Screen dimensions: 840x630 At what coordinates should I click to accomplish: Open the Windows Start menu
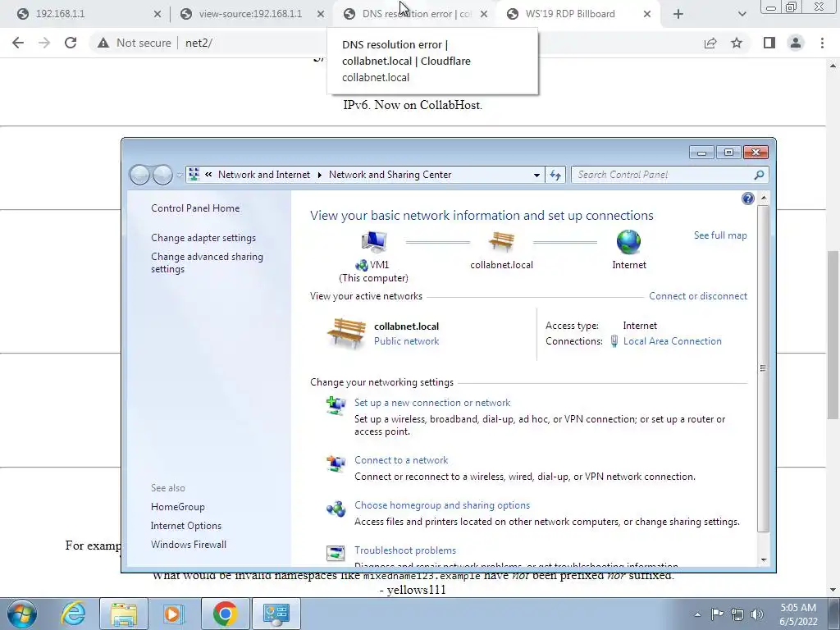[22, 614]
